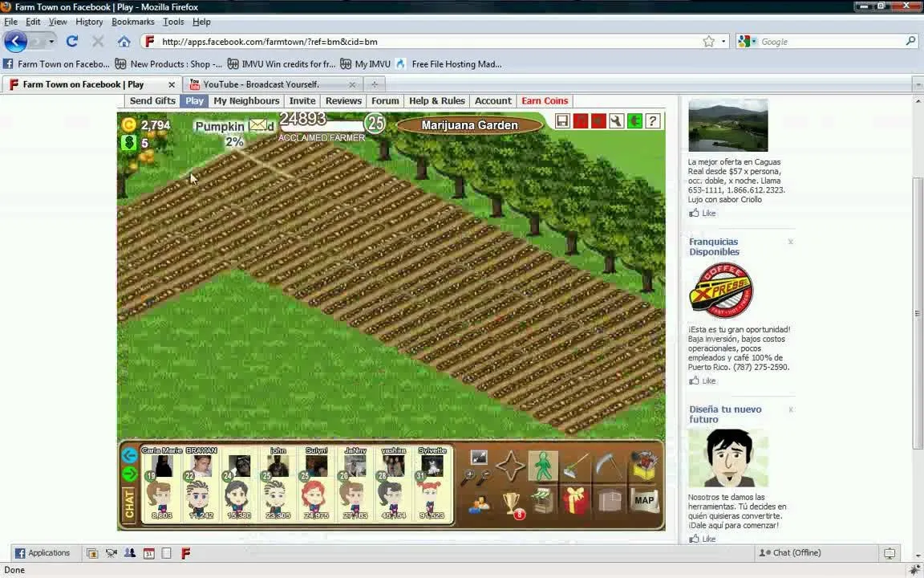Image resolution: width=924 pixels, height=578 pixels.
Task: Click the save farm floppy disk icon
Action: coord(562,121)
